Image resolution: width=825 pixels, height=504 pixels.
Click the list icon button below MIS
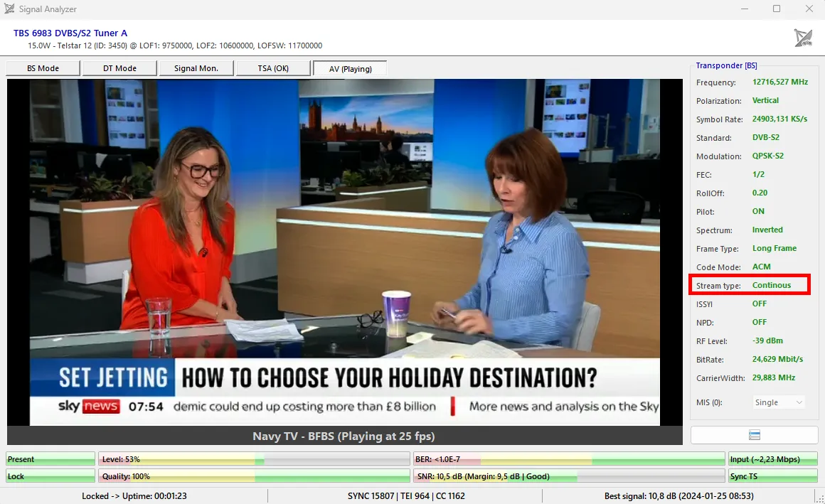point(754,435)
